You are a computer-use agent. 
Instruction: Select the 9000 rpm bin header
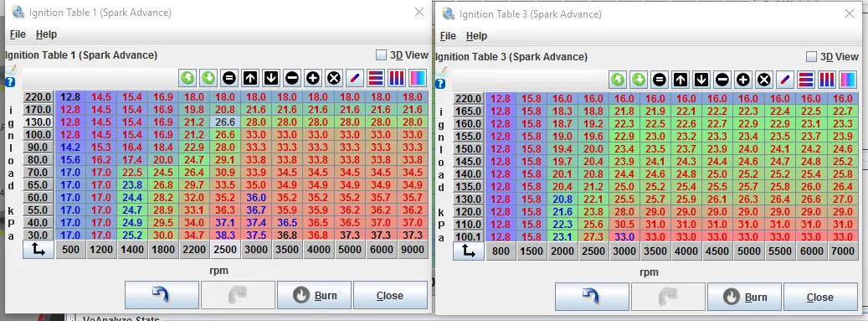[413, 250]
